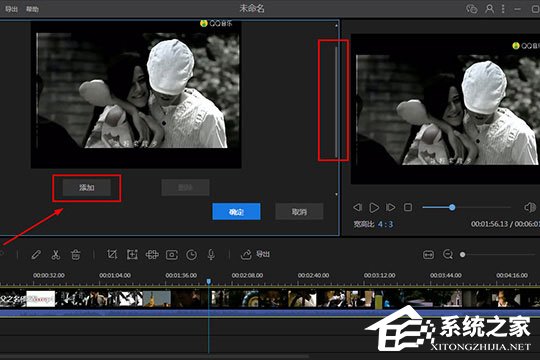Image resolution: width=540 pixels, height=360 pixels.
Task: Mute the preview volume speaker icon
Action: coord(530,207)
